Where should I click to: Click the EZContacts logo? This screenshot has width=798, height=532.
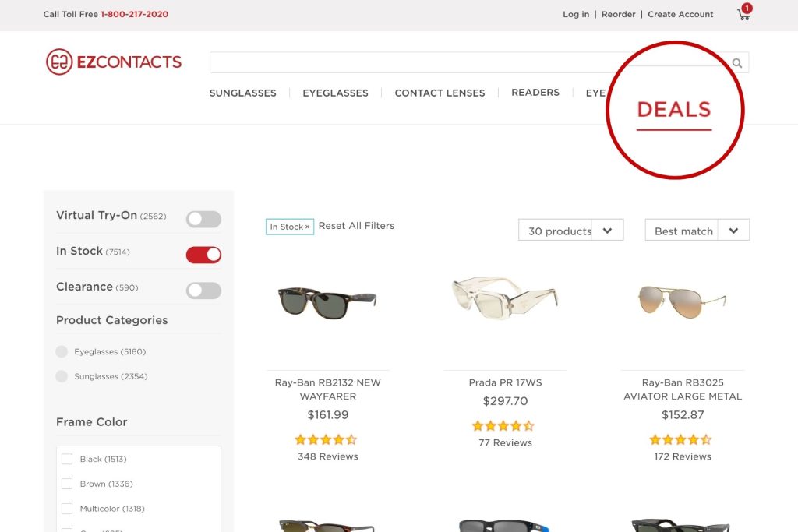(x=114, y=61)
